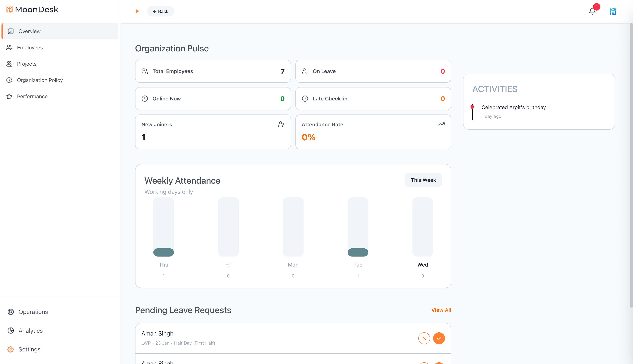
Task: Go to the Overview page
Action: tap(60, 31)
